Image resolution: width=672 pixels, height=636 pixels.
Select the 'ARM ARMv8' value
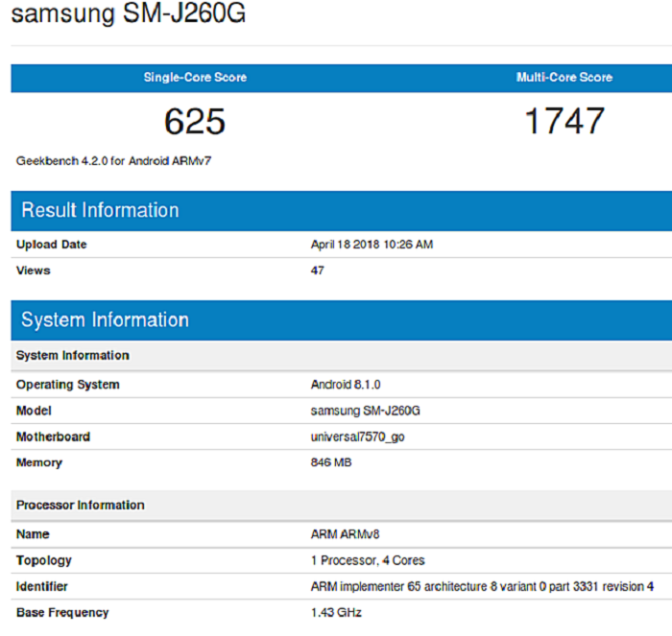[x=345, y=534]
